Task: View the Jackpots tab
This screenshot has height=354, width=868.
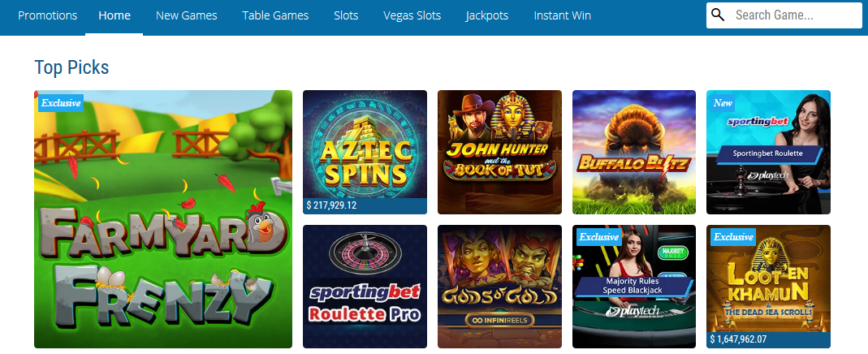Action: tap(487, 15)
